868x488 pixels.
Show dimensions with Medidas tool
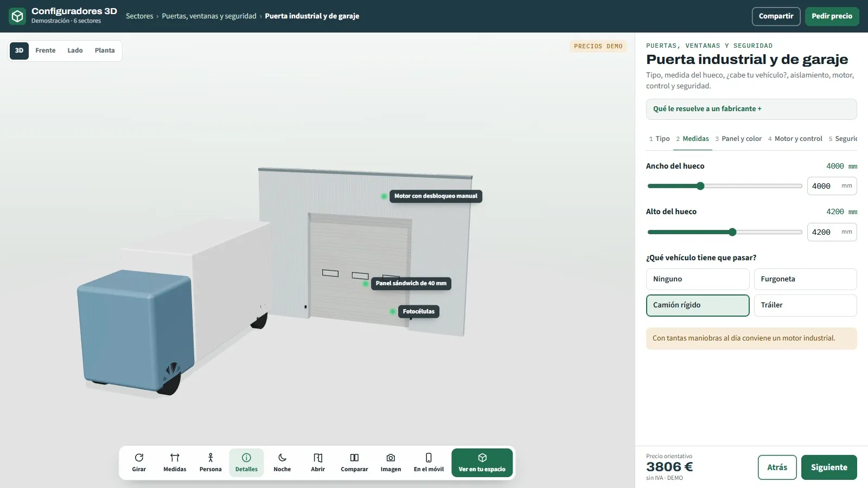(175, 463)
